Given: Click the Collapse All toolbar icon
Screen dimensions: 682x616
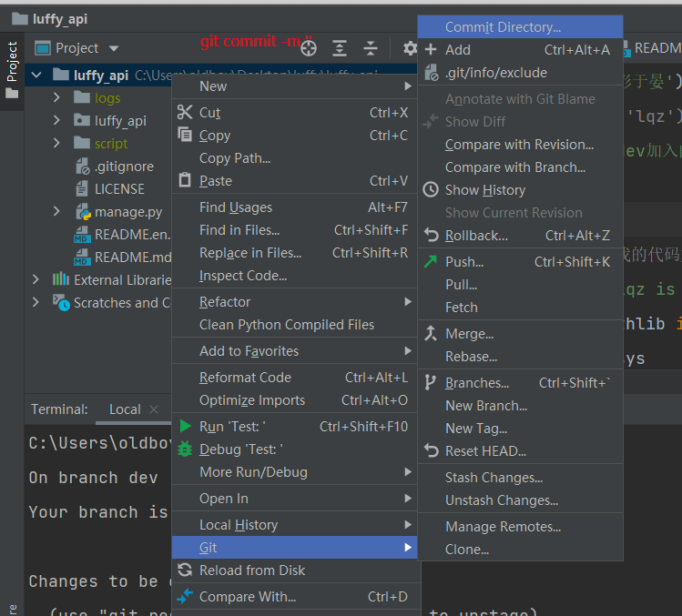Looking at the screenshot, I should tap(371, 48).
